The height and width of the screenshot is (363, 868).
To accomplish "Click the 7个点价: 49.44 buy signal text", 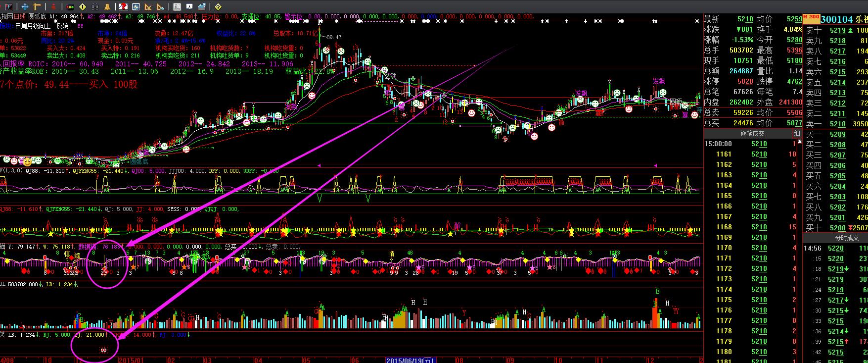I will click(x=69, y=84).
